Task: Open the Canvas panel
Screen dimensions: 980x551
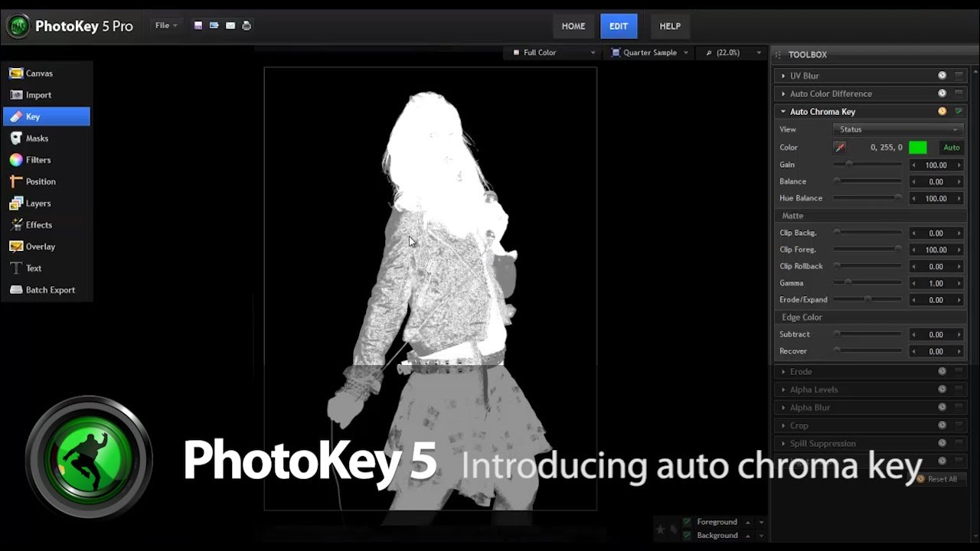Action: 47,73
